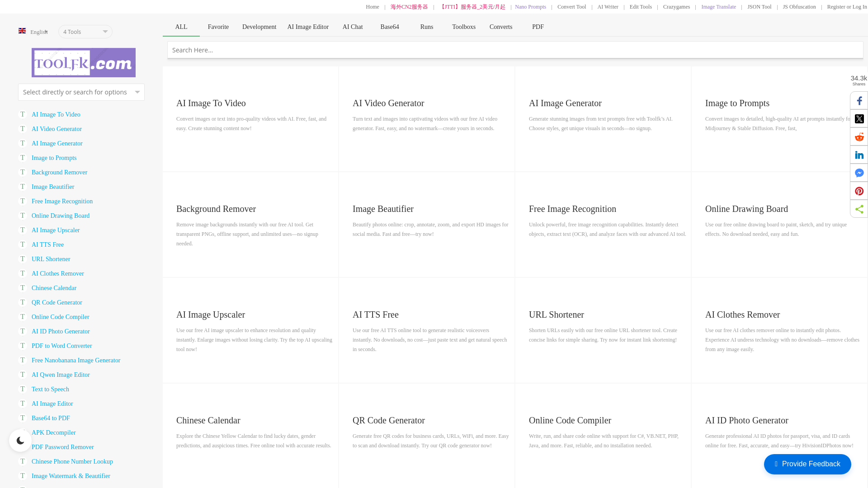
Task: Click T icon beside Background Remover
Action: [23, 172]
